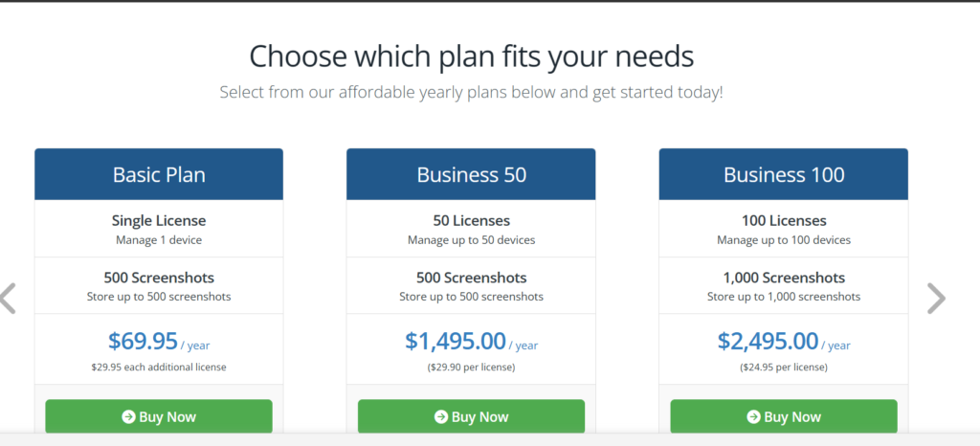Select the Basic Plan header

click(x=159, y=174)
